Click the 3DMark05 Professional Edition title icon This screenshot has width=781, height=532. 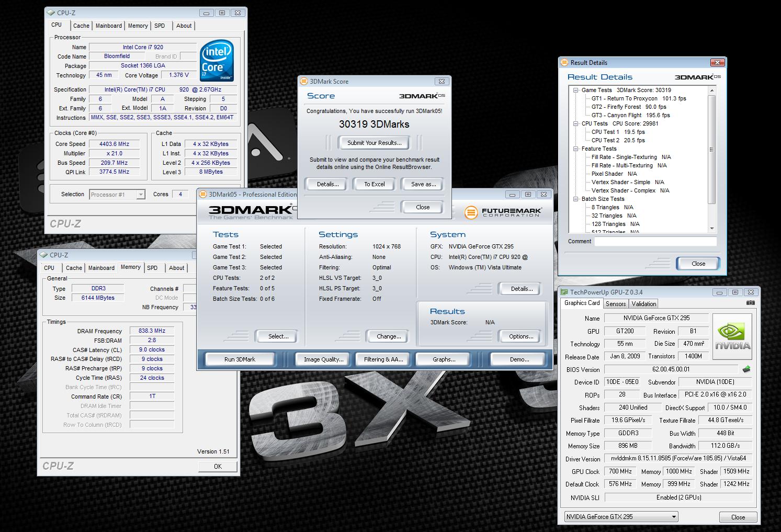point(203,194)
